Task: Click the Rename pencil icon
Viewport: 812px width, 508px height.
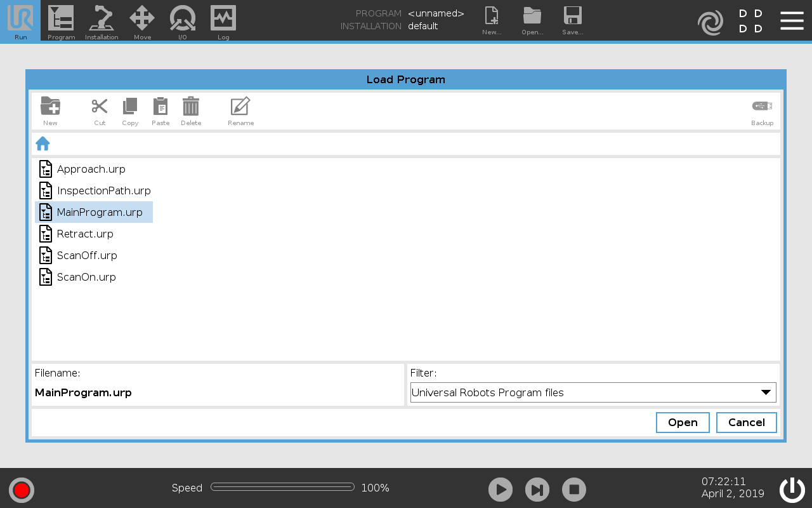Action: click(240, 107)
